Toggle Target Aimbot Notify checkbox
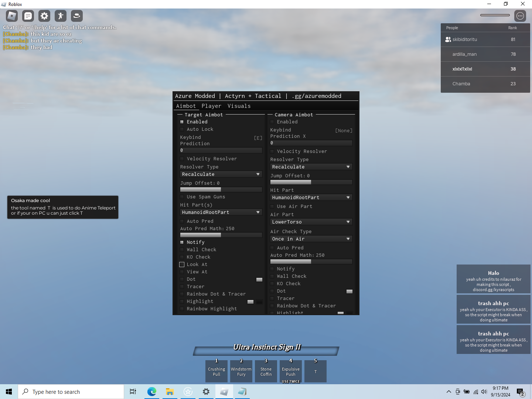 pos(182,242)
